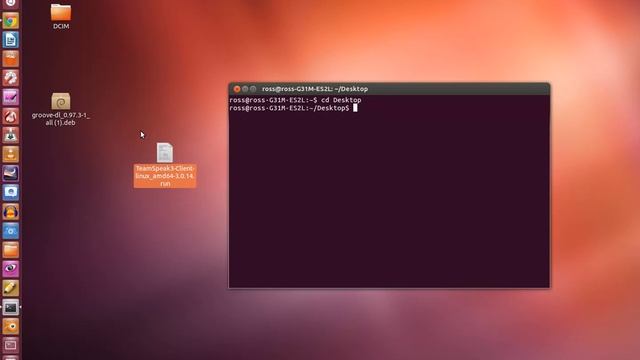Image resolution: width=640 pixels, height=360 pixels.
Task: Click the TeamSpeak3-Client-linux_amd64-3.0.14.run filename label
Action: [x=165, y=176]
